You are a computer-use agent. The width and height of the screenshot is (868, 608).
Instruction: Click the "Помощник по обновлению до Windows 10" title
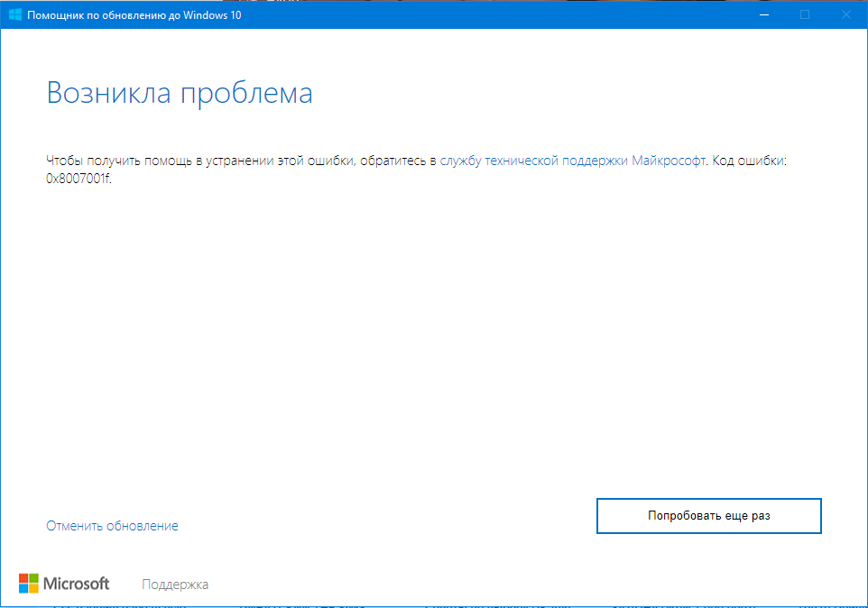(134, 15)
